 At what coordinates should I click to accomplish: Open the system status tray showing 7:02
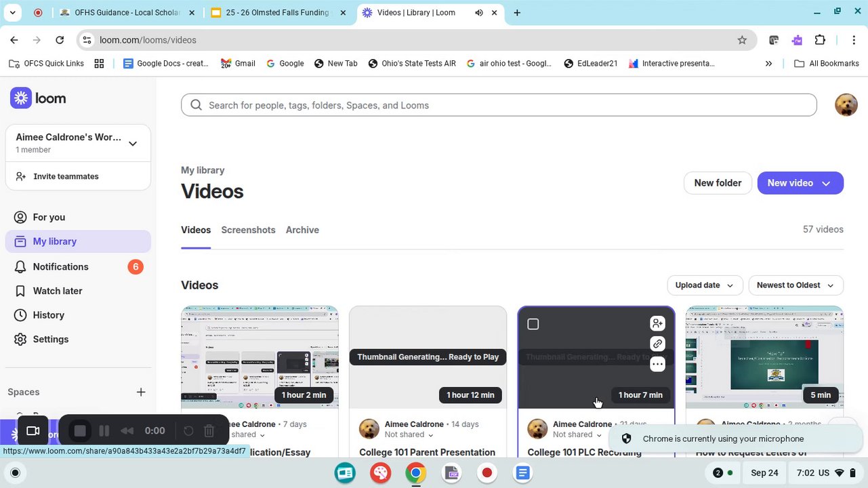point(827,473)
